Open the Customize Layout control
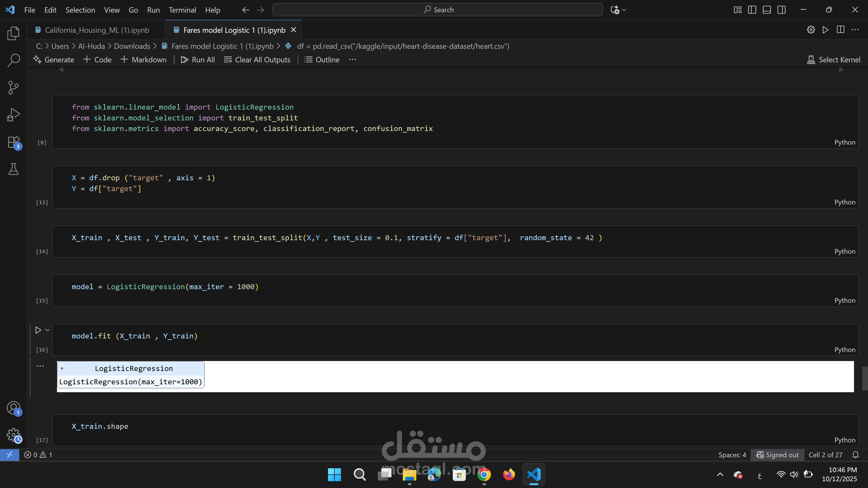The width and height of the screenshot is (868, 488). [x=737, y=10]
